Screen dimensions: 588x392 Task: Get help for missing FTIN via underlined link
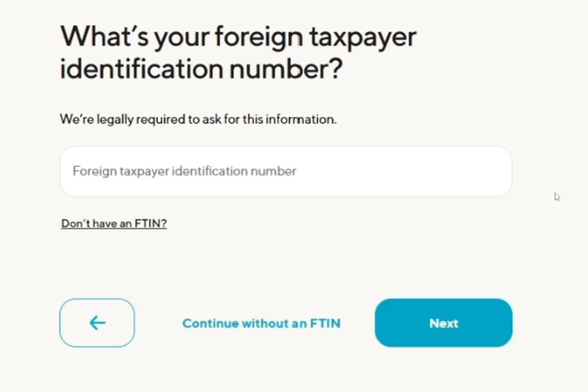[x=114, y=223]
